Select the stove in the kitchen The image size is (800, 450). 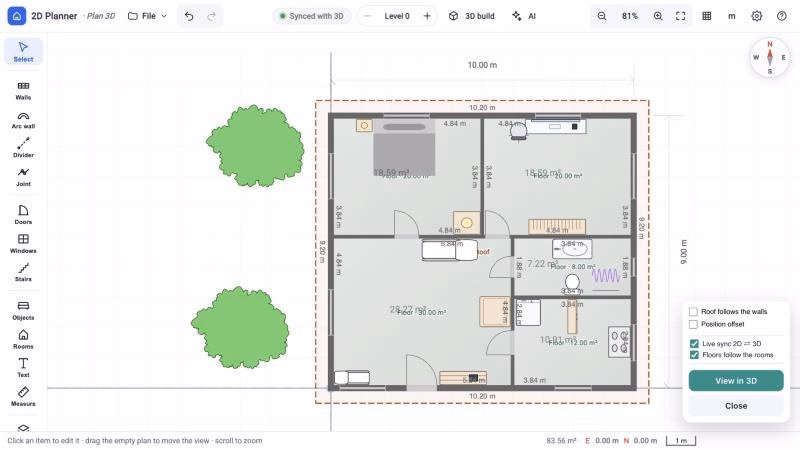coord(619,342)
